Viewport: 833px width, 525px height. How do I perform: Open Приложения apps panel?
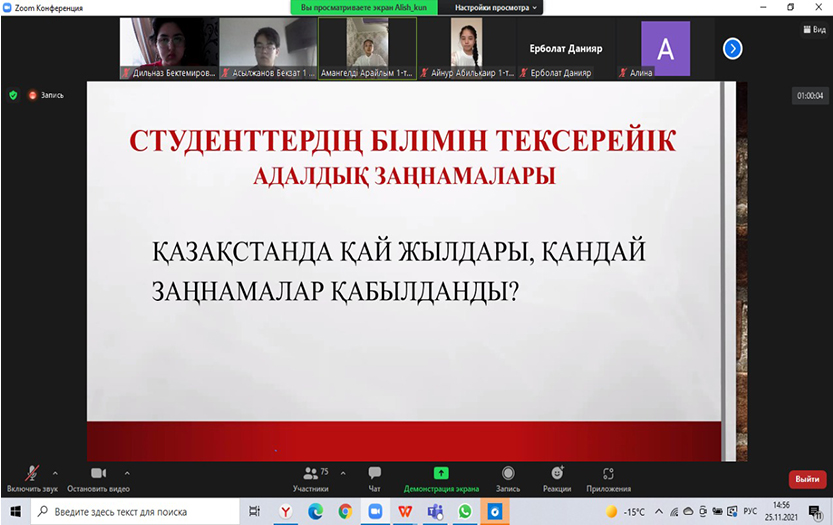608,477
